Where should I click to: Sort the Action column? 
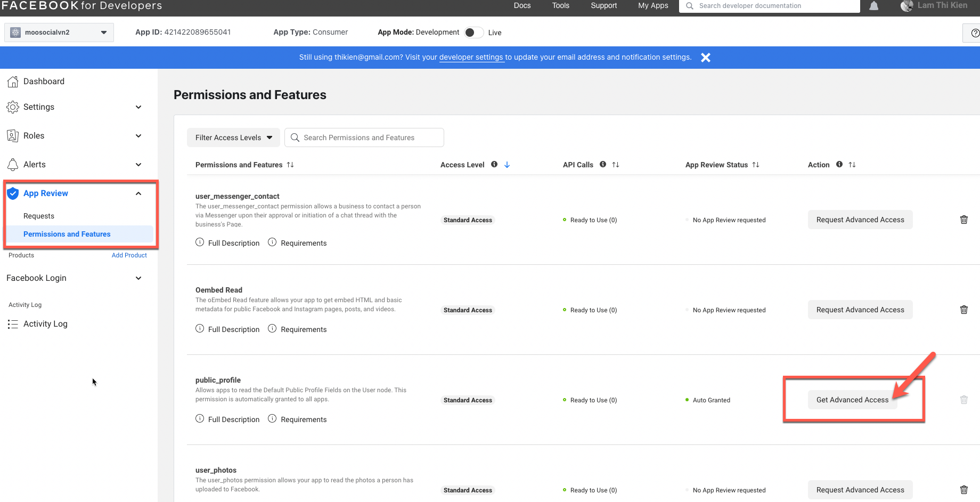[852, 165]
